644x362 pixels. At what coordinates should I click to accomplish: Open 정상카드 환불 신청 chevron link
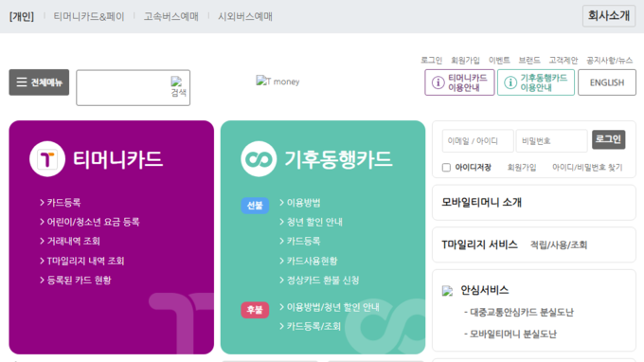(319, 281)
